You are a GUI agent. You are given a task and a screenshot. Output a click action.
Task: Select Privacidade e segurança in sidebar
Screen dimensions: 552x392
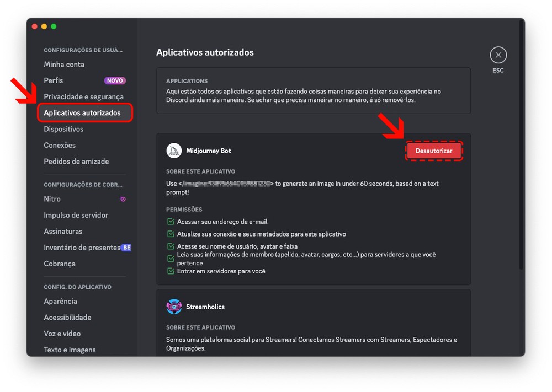coord(83,96)
